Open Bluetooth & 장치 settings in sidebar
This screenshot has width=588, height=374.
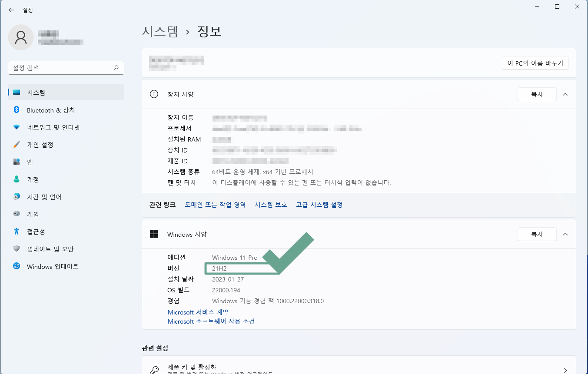pyautogui.click(x=17, y=110)
